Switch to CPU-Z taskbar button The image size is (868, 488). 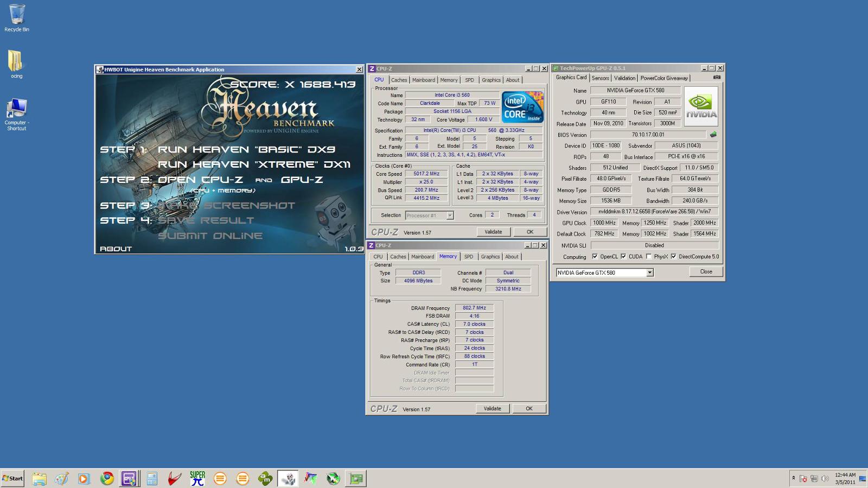click(x=129, y=478)
